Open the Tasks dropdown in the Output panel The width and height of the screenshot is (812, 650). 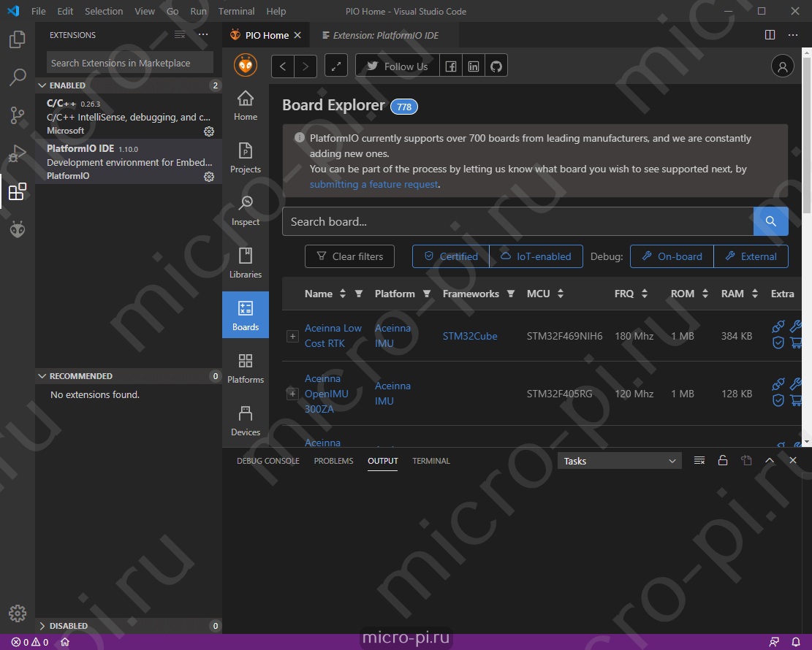(618, 460)
